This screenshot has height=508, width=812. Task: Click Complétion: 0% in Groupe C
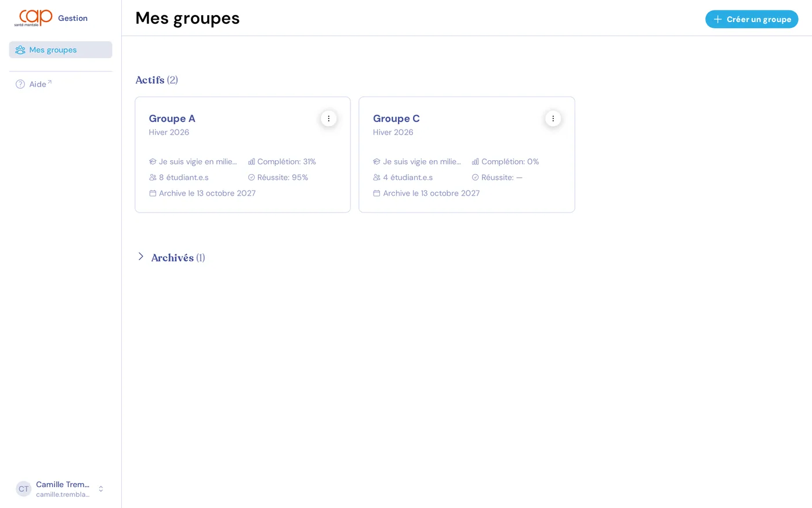(510, 161)
